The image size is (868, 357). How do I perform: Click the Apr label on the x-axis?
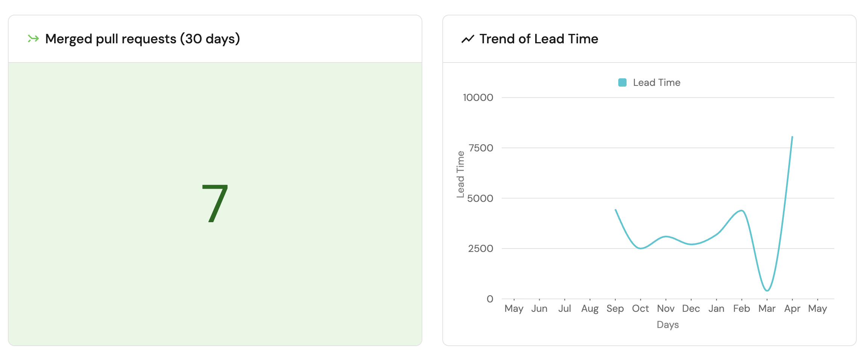(792, 309)
